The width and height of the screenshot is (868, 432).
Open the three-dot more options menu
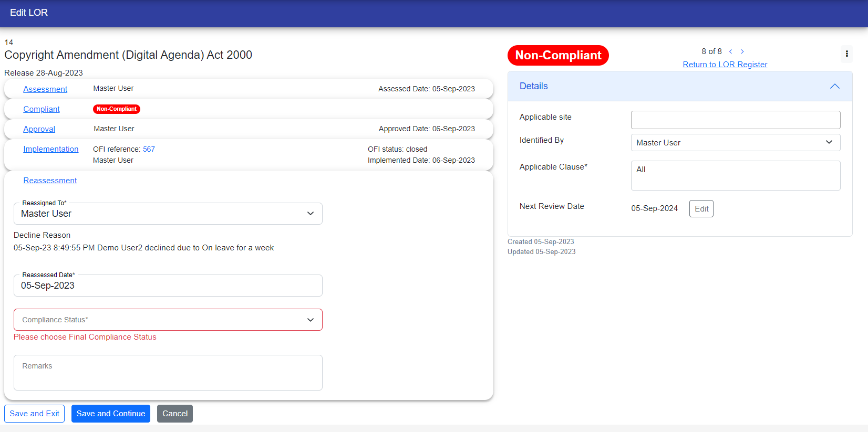click(x=846, y=54)
